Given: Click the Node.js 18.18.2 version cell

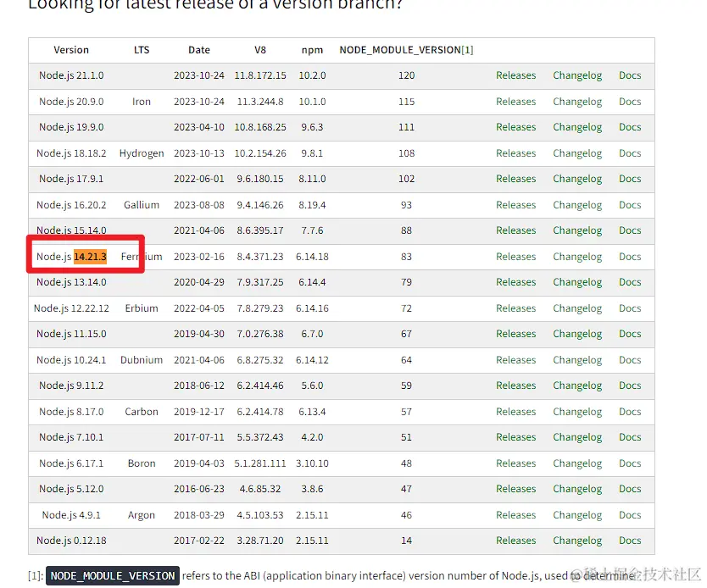Looking at the screenshot, I should (x=71, y=153).
